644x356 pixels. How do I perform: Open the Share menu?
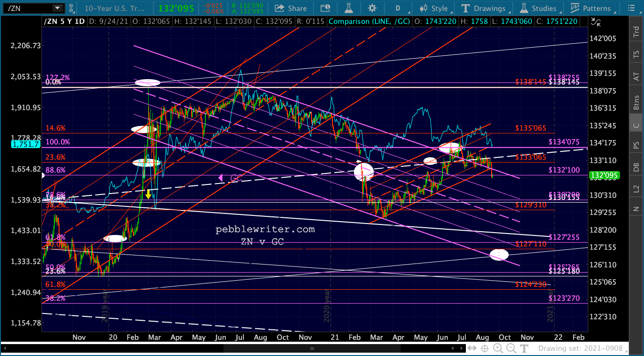coord(291,8)
